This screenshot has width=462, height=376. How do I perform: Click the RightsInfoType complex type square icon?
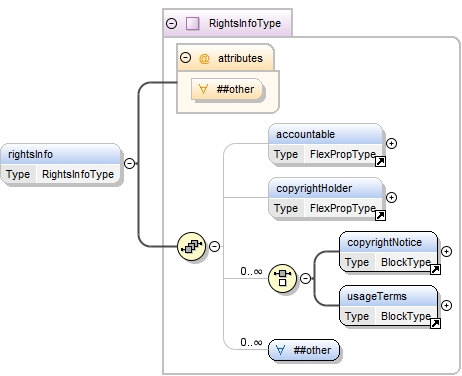[x=193, y=23]
